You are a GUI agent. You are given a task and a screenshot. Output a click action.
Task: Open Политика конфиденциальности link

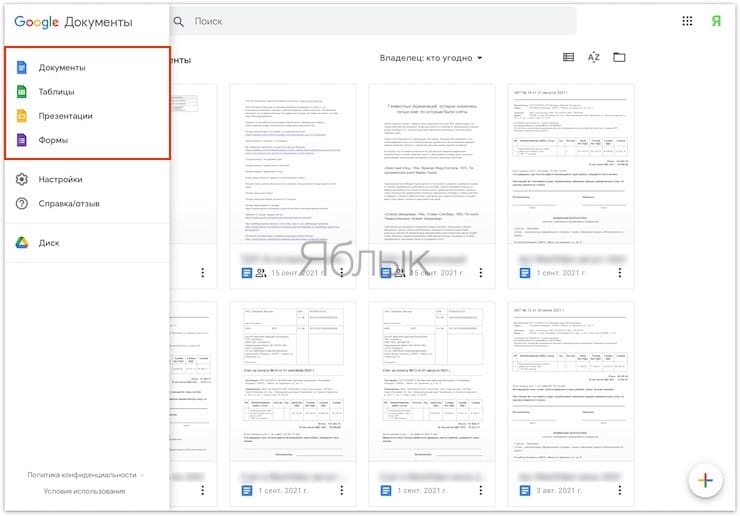tap(82, 475)
